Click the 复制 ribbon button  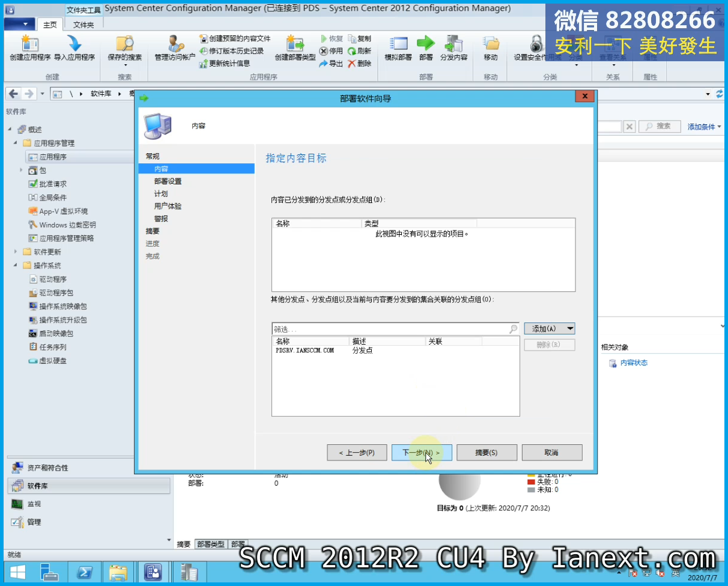(360, 38)
